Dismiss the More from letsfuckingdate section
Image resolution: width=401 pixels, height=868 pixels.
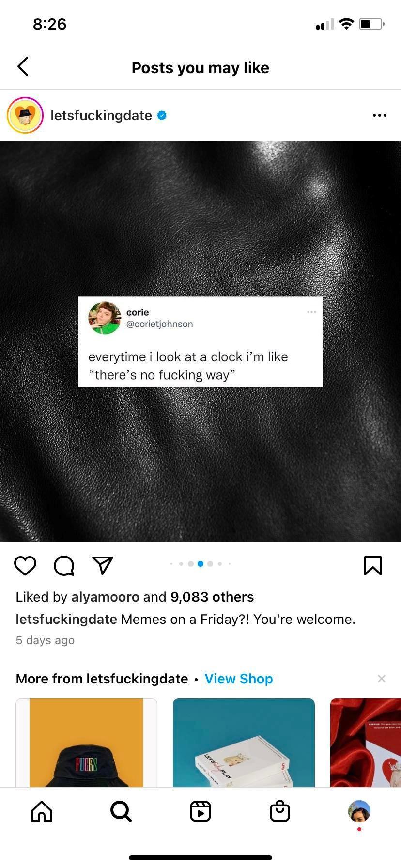382,679
